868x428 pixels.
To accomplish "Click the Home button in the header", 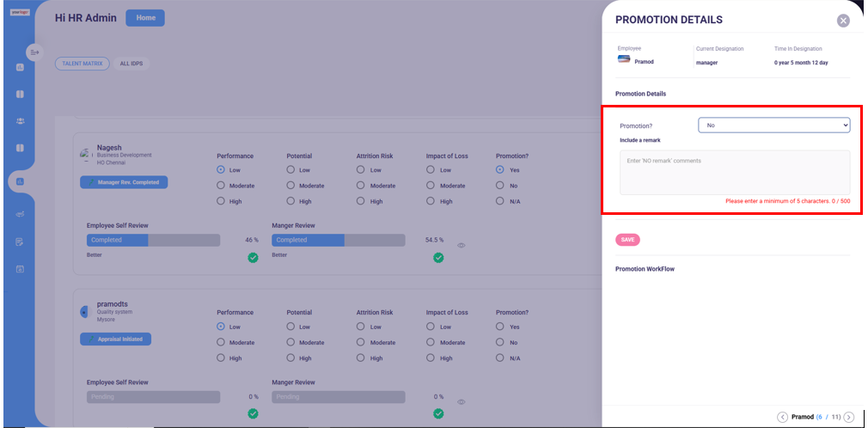I will pos(145,18).
